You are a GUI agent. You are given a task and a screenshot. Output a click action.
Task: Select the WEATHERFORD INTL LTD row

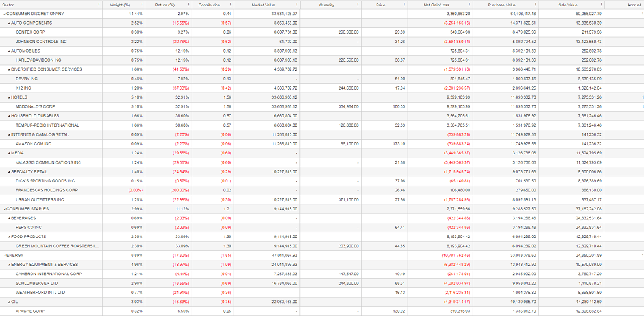(322, 293)
